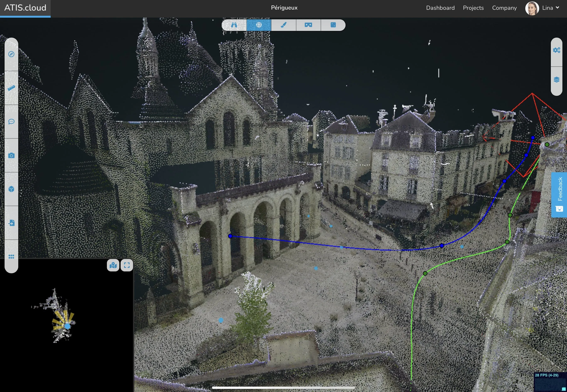567x392 pixels.
Task: Open the layers panel on the right
Action: point(557,79)
